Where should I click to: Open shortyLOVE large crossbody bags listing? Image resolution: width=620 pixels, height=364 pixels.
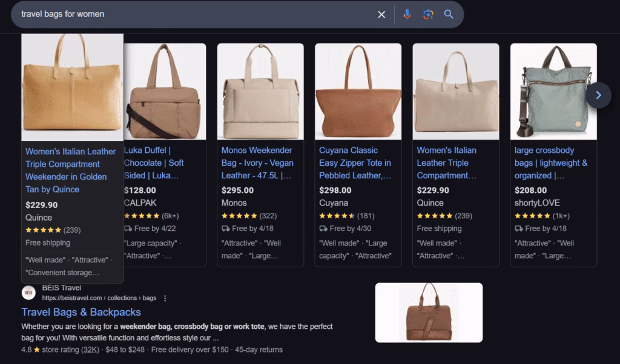(550, 163)
